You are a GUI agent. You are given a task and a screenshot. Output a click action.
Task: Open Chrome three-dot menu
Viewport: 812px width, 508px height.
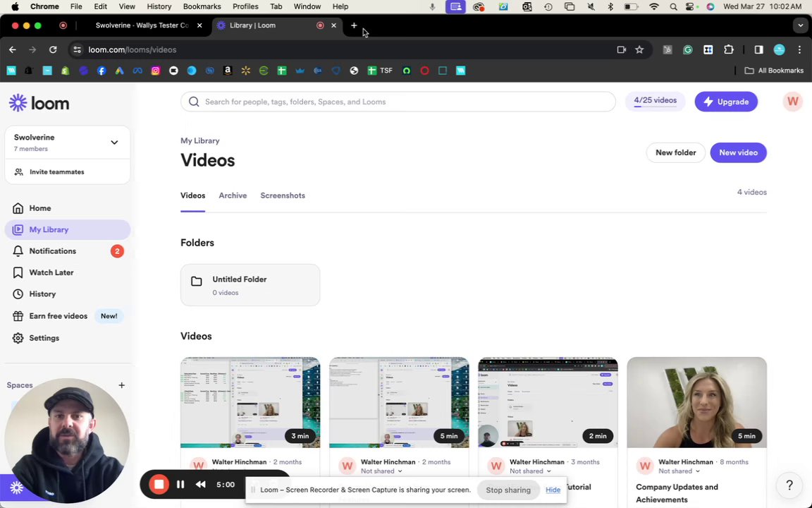click(x=799, y=50)
